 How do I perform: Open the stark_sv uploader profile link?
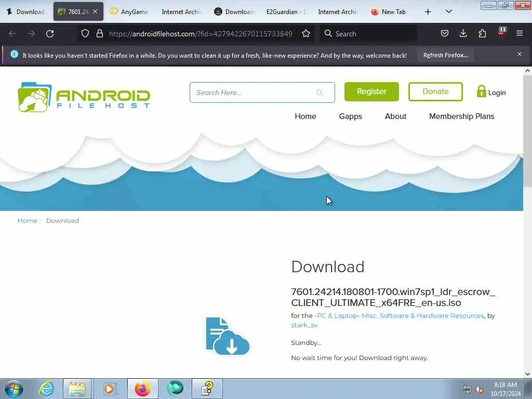point(304,325)
